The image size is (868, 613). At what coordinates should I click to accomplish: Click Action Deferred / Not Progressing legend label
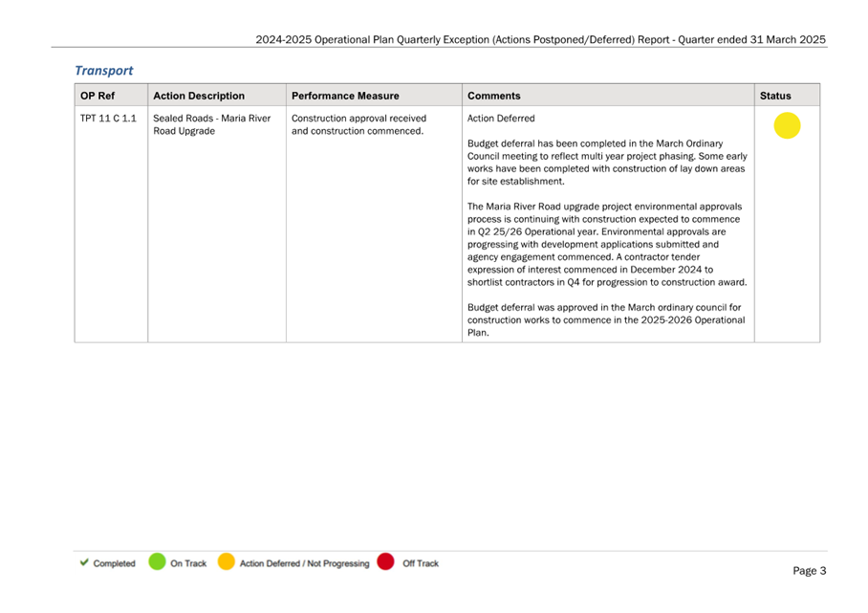(x=304, y=563)
